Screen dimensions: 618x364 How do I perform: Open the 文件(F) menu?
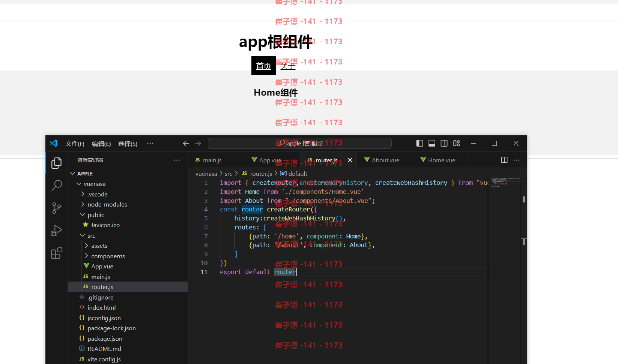(75, 144)
